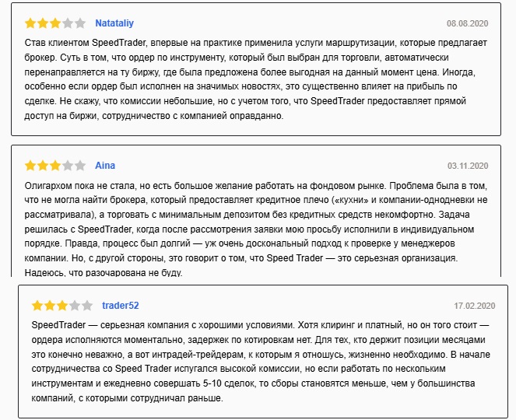Click the review text starting 'Олигархом пока не стала'
Image resolution: width=516 pixels, height=420 pixels.
click(x=256, y=229)
